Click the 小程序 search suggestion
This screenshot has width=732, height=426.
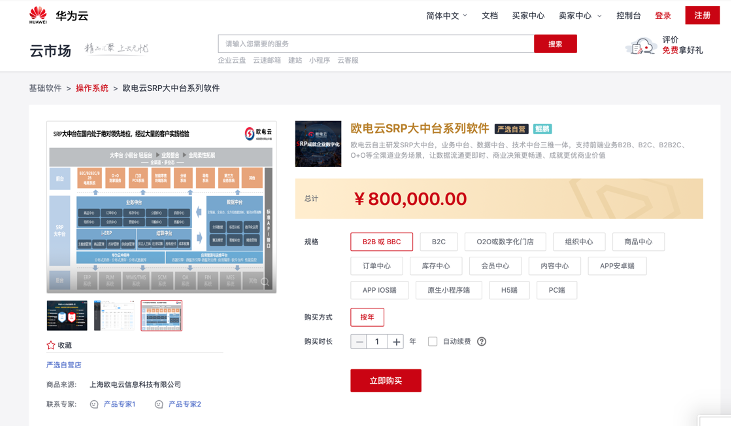point(319,60)
